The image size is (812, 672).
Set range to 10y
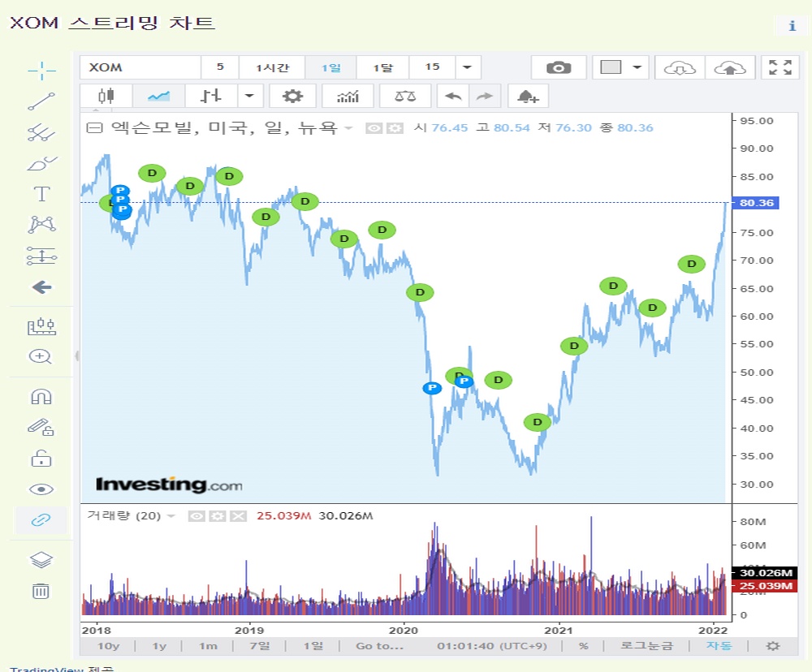coord(108,646)
